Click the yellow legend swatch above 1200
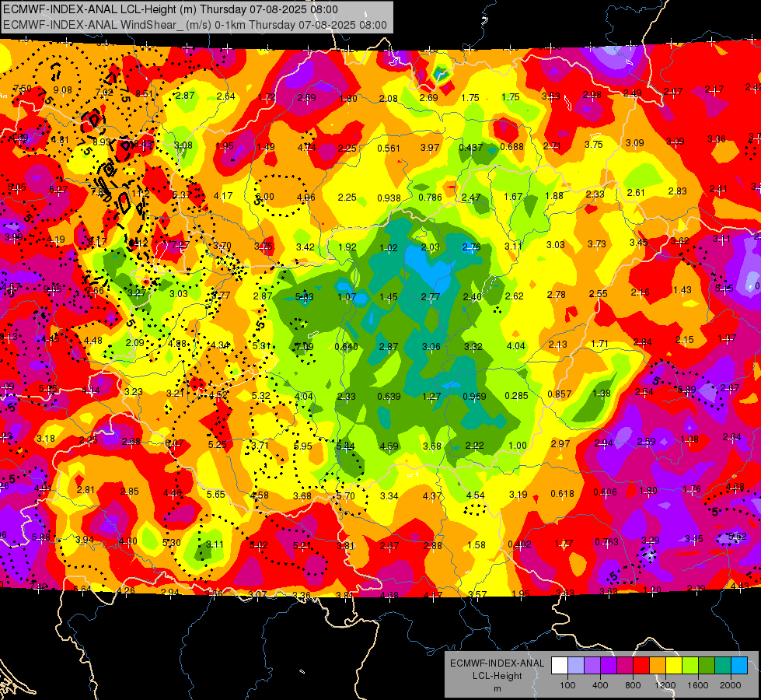Viewport: 761px width, 700px height. [x=673, y=666]
